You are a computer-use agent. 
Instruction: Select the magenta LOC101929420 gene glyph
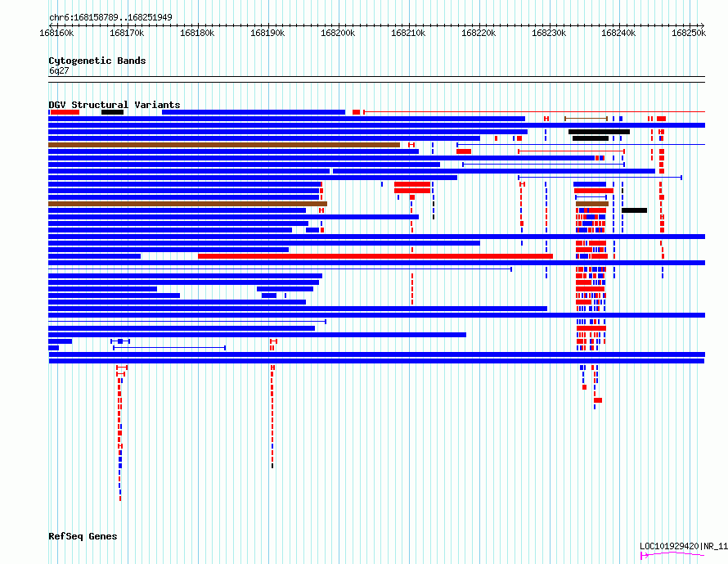(672, 555)
